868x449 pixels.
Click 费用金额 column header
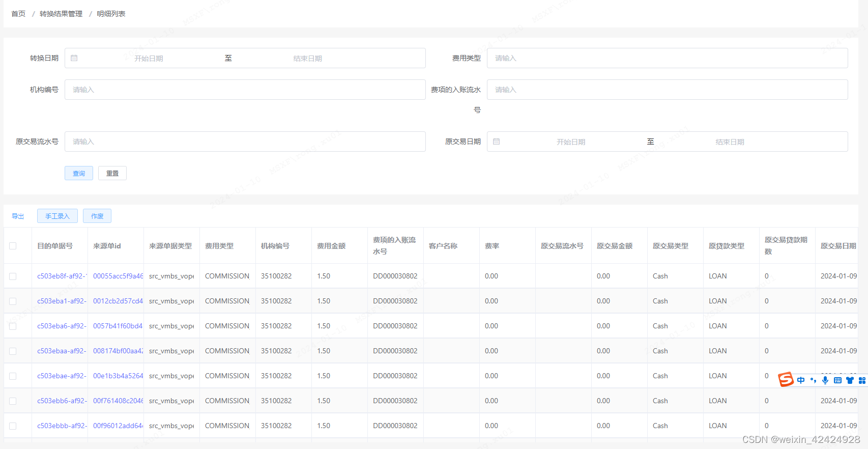point(331,246)
